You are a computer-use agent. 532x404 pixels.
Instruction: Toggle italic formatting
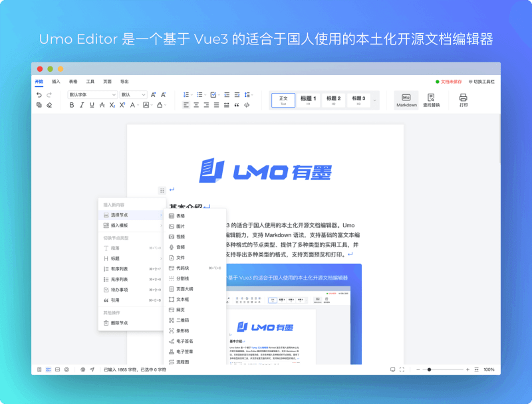[x=81, y=105]
